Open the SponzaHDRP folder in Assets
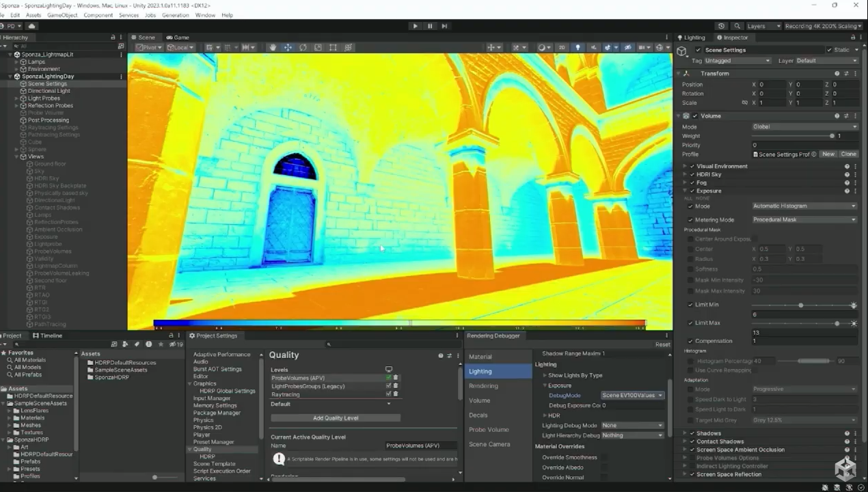Viewport: 868px width, 492px height. (x=111, y=377)
